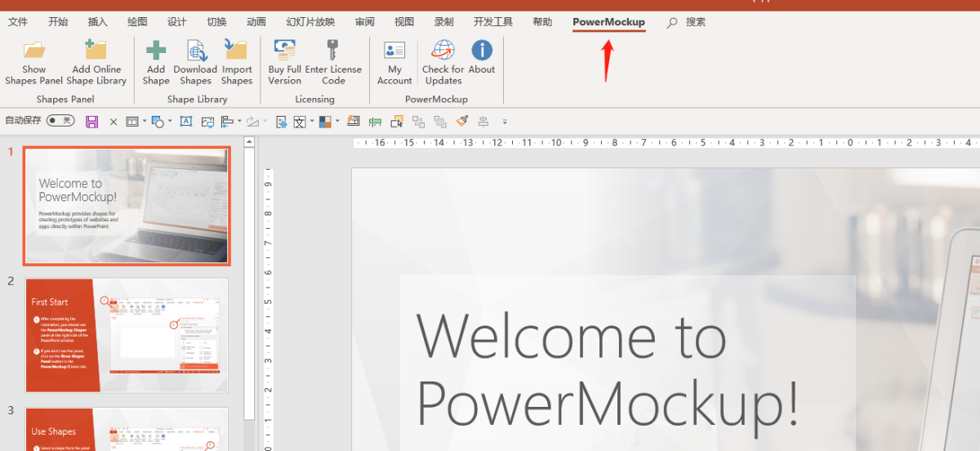Select the PowerMockup ribbon tab
The height and width of the screenshot is (451, 980).
(x=608, y=22)
